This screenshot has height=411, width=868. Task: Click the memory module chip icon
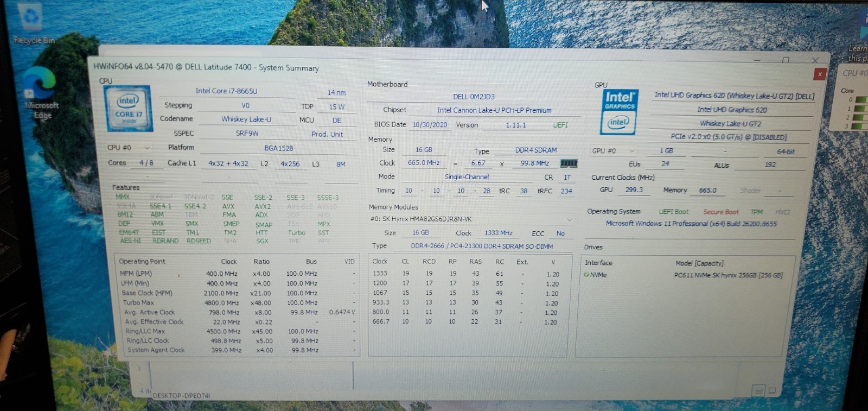tap(569, 163)
